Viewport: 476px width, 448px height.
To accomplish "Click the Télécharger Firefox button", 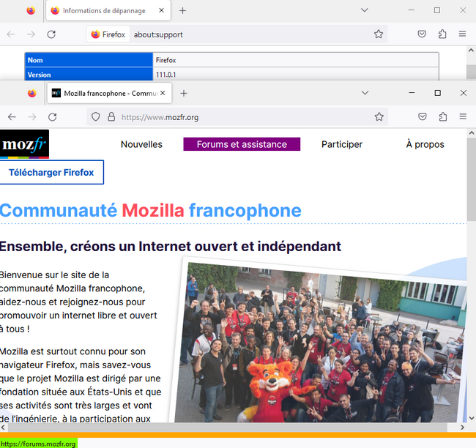I will coord(51,173).
